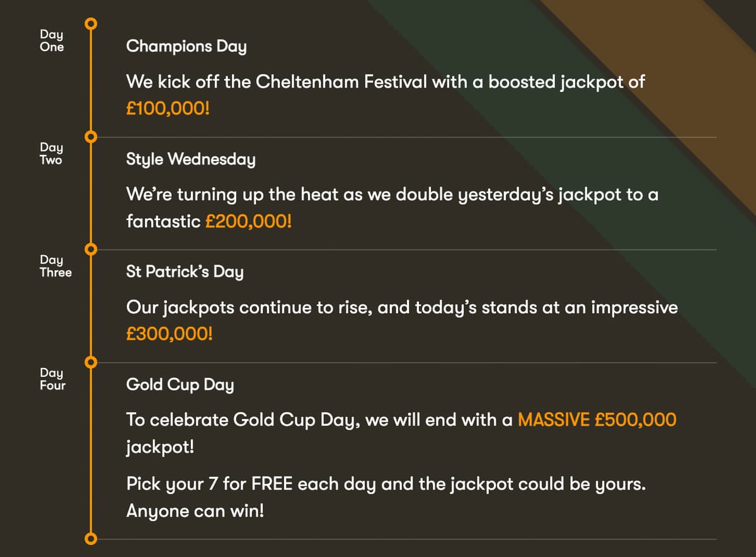Image resolution: width=756 pixels, height=557 pixels.
Task: Click the timeline marker beside Day Two
Action: 91,137
